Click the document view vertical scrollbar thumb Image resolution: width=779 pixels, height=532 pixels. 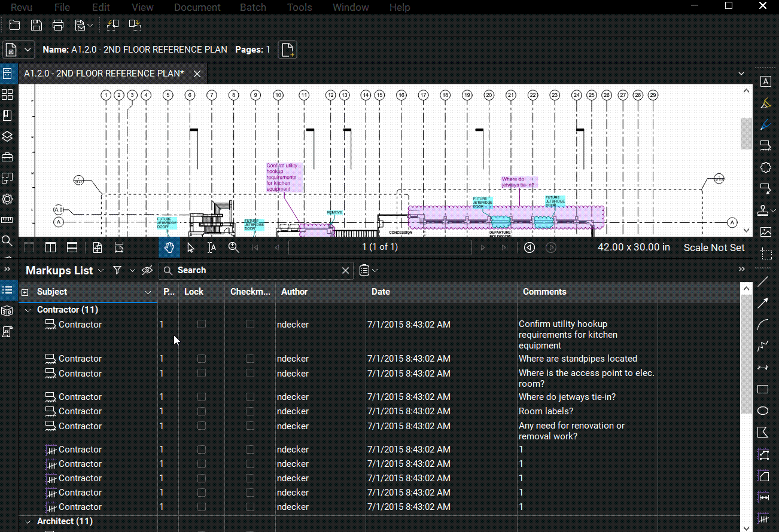(x=747, y=133)
